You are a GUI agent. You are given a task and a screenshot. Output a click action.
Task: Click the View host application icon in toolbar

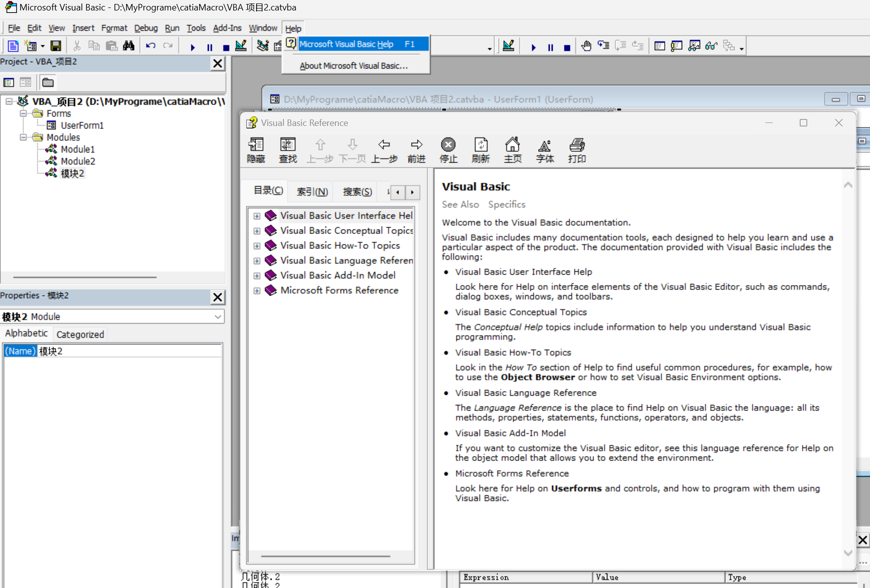point(13,46)
